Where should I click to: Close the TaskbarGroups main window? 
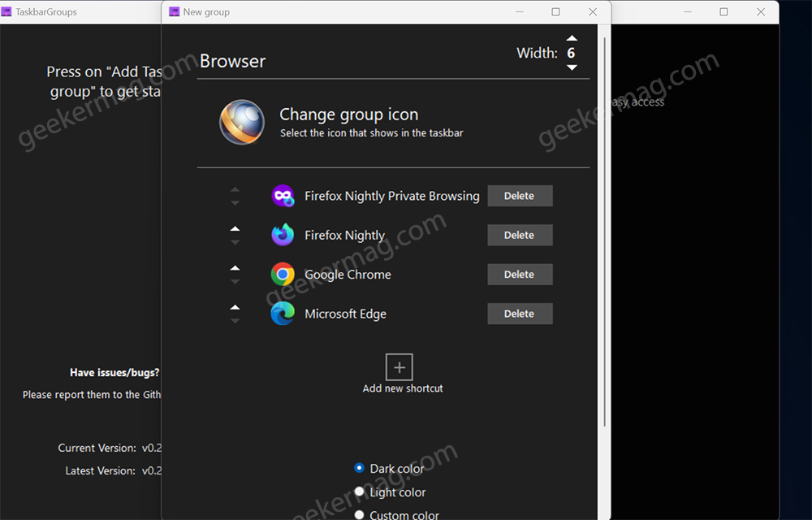coord(761,12)
